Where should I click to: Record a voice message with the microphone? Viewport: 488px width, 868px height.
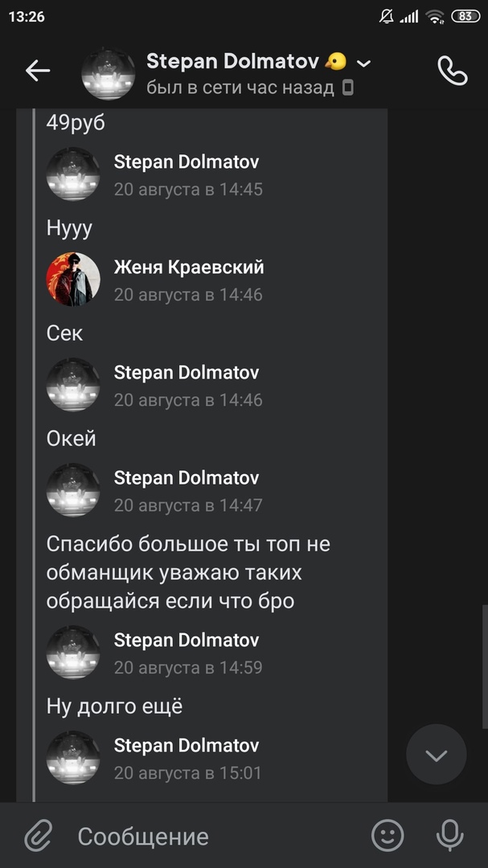[449, 835]
